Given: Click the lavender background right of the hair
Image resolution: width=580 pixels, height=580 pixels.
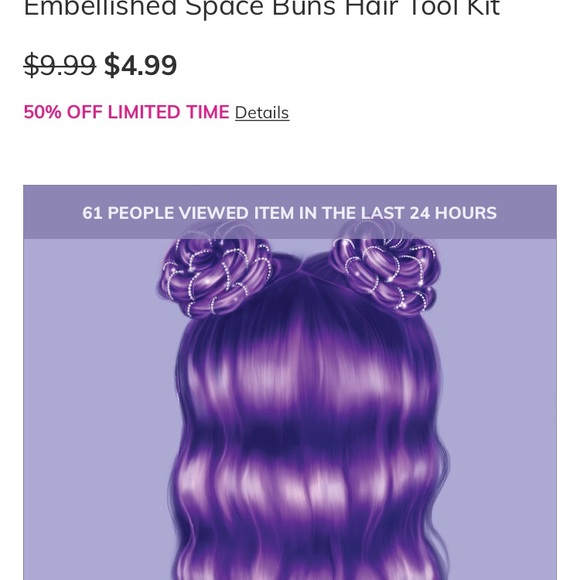Looking at the screenshot, I should point(503,407).
